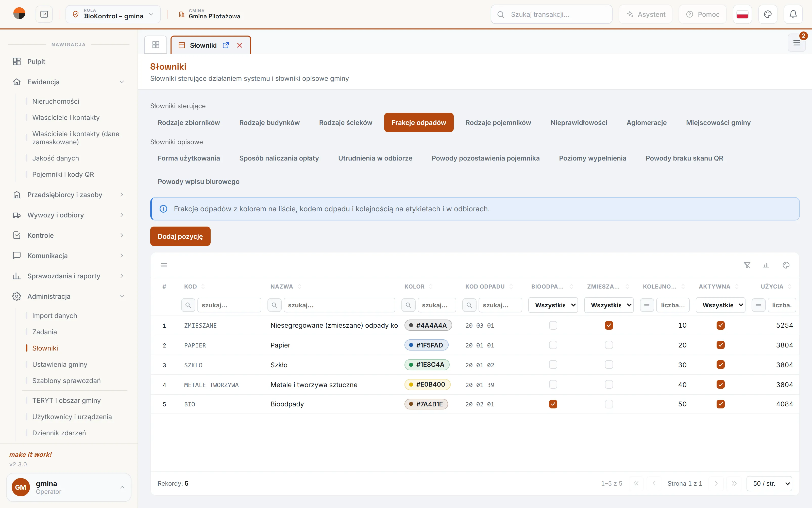
Task: Collapse the Ewidencja section
Action: [x=69, y=82]
